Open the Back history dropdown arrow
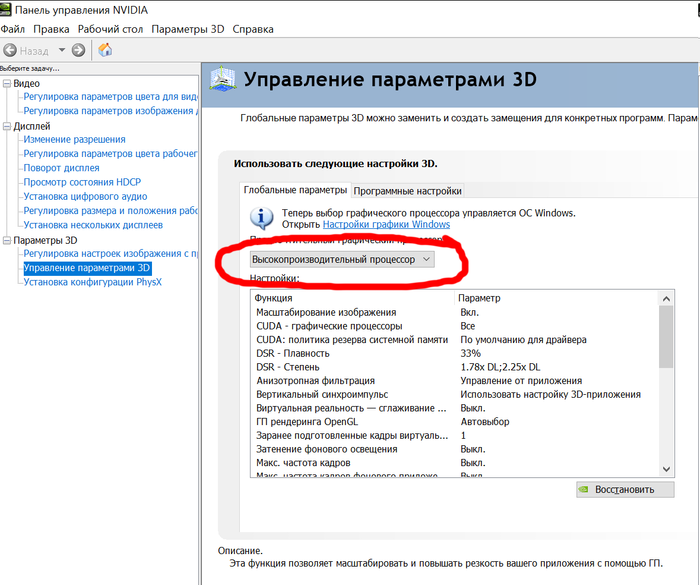Viewport: 700px width, 585px height. (62, 50)
